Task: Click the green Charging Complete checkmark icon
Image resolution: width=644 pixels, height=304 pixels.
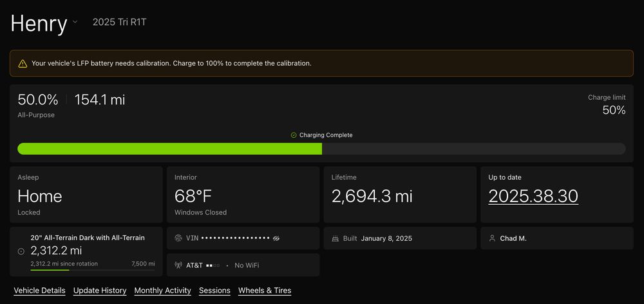Action: [294, 135]
